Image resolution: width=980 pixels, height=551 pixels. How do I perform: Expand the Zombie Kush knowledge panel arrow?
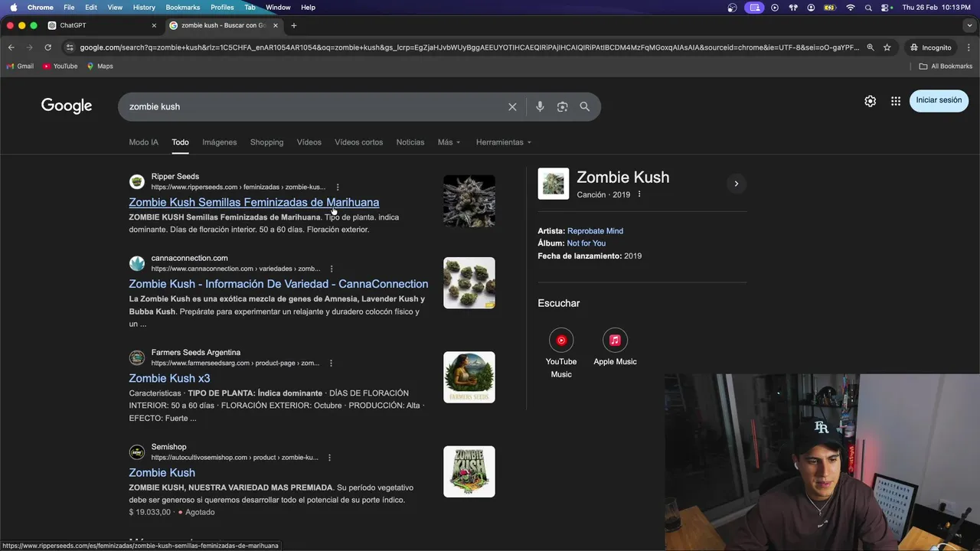pos(736,184)
